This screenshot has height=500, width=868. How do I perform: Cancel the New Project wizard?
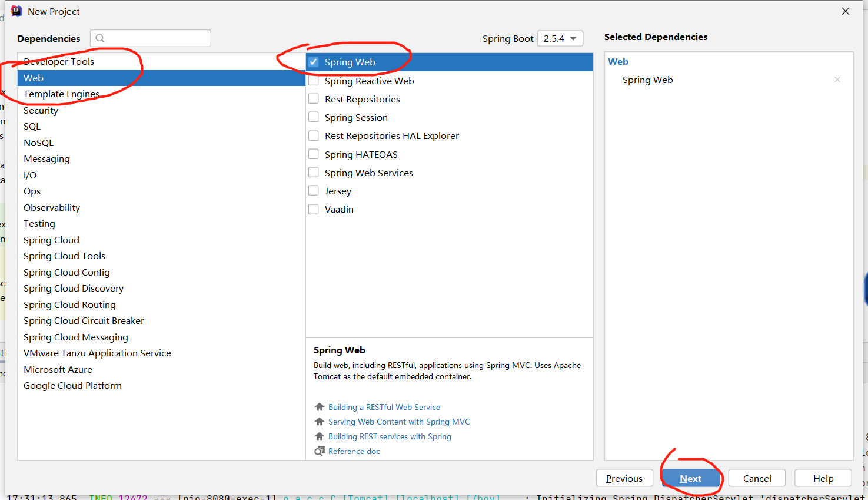click(757, 478)
